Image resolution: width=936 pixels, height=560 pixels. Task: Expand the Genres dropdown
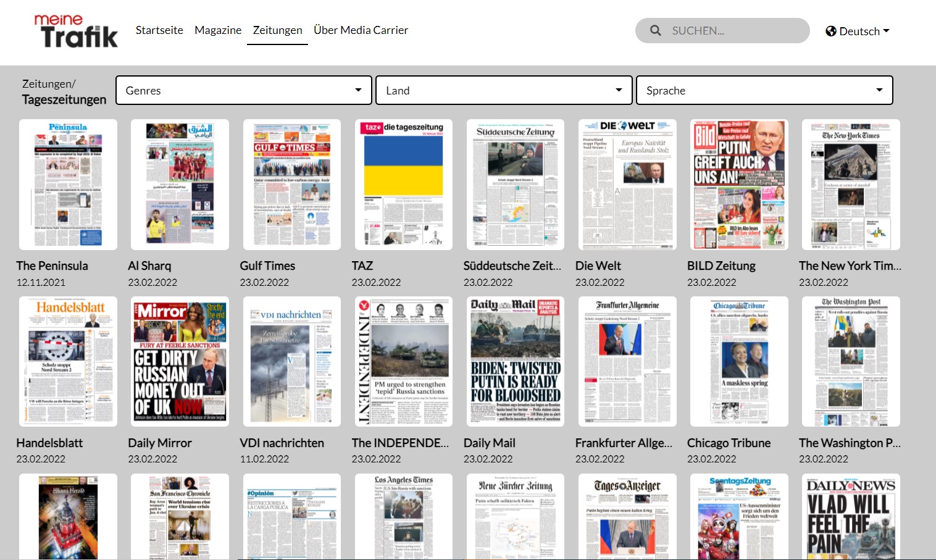244,90
